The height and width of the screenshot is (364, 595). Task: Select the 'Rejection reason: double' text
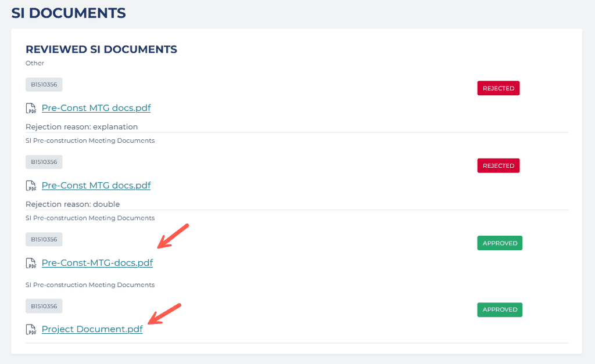[73, 204]
